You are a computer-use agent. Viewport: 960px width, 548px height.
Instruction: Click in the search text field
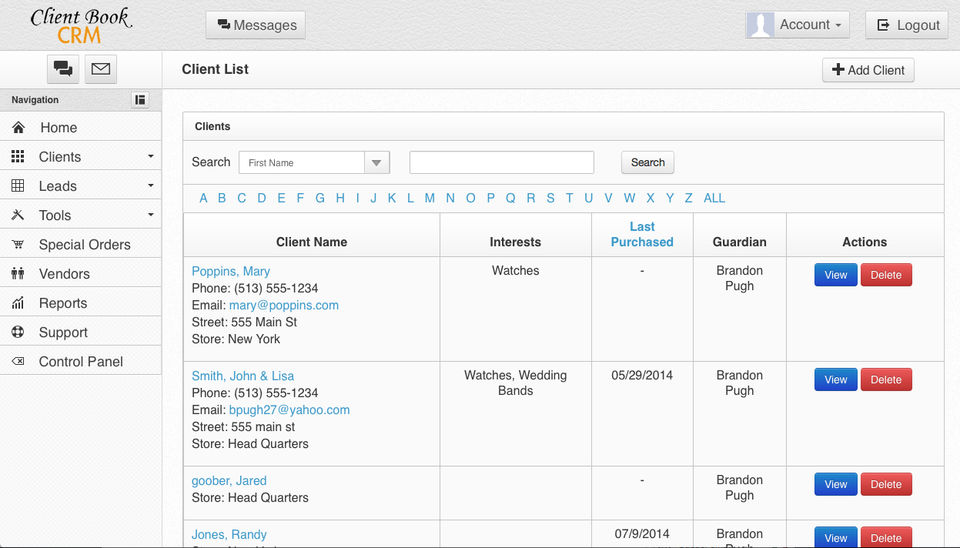(x=501, y=162)
